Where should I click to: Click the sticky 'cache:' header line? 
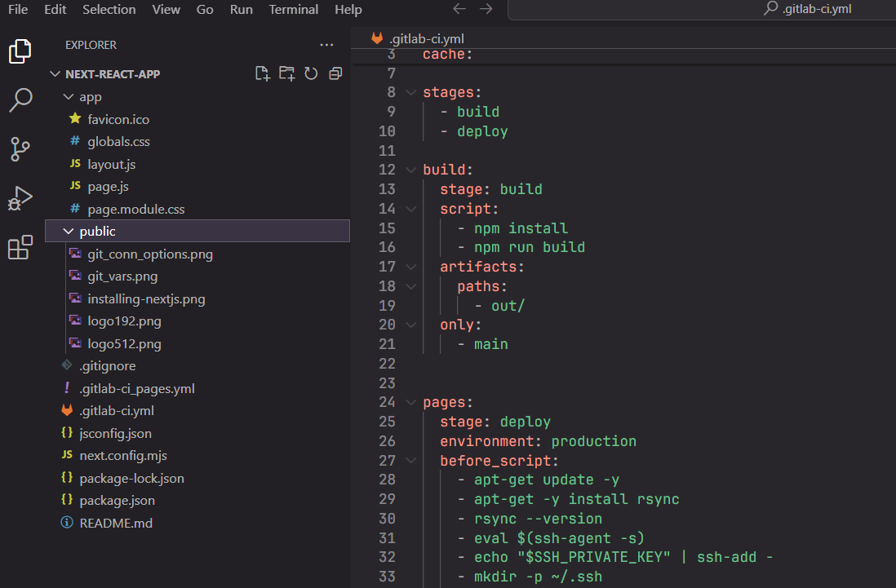(447, 54)
